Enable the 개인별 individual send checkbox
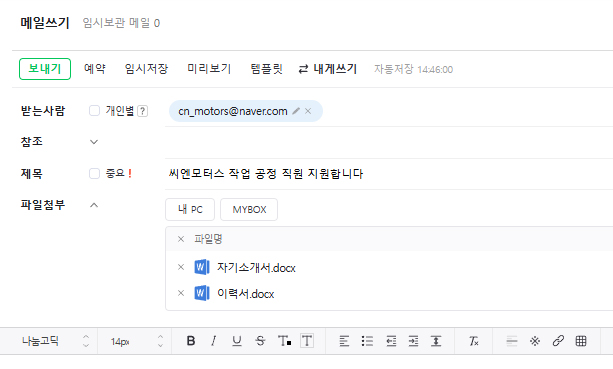613x369 pixels. 94,111
